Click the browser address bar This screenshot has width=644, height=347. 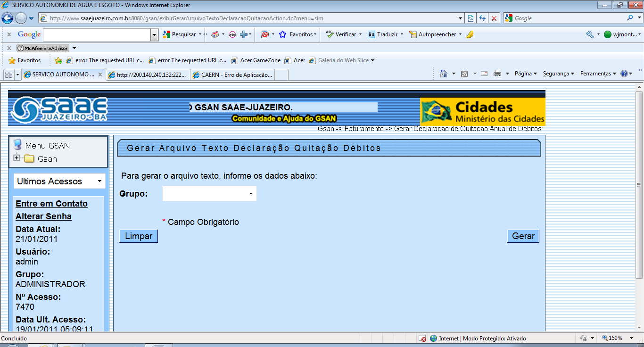pos(250,18)
